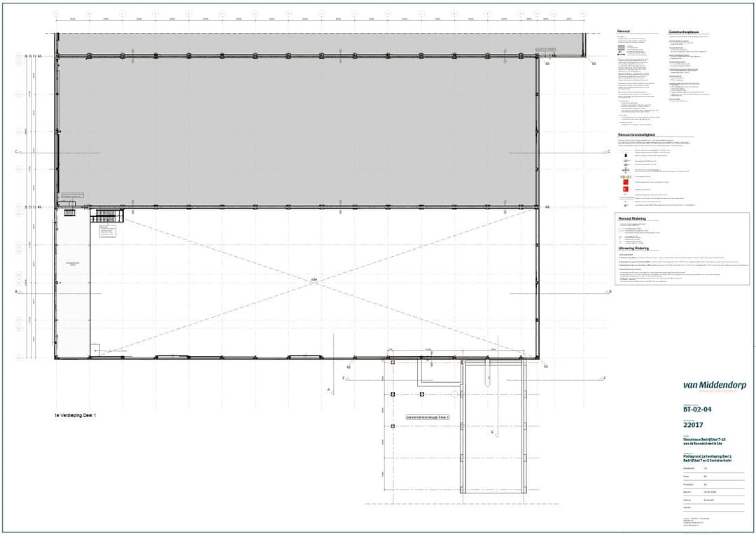Click the drawing number BT-02-04
This screenshot has width=756, height=534.
pos(697,409)
